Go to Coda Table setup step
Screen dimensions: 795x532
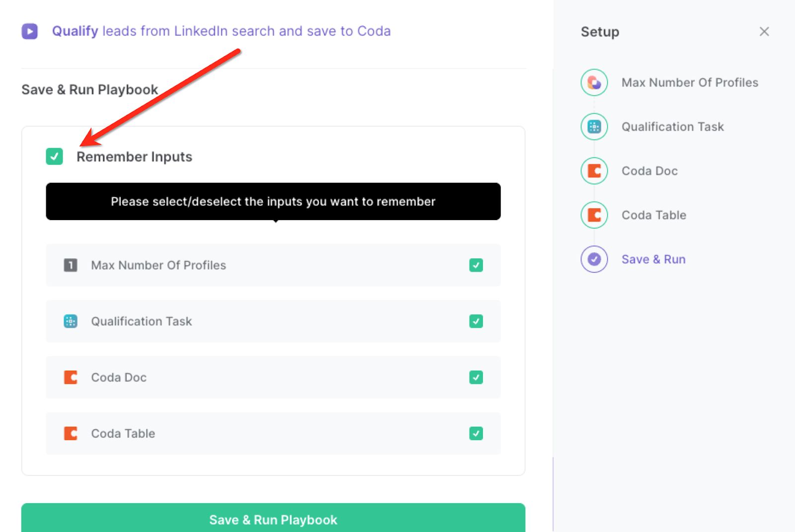(654, 215)
